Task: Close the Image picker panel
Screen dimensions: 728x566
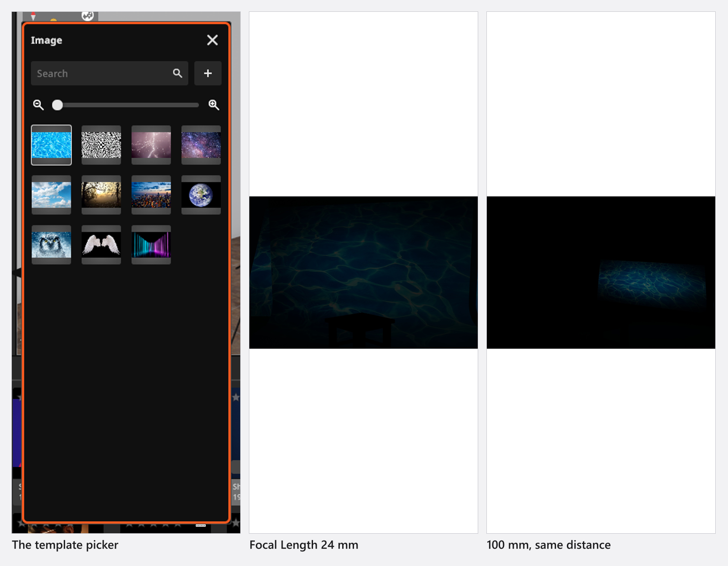Action: pyautogui.click(x=212, y=40)
